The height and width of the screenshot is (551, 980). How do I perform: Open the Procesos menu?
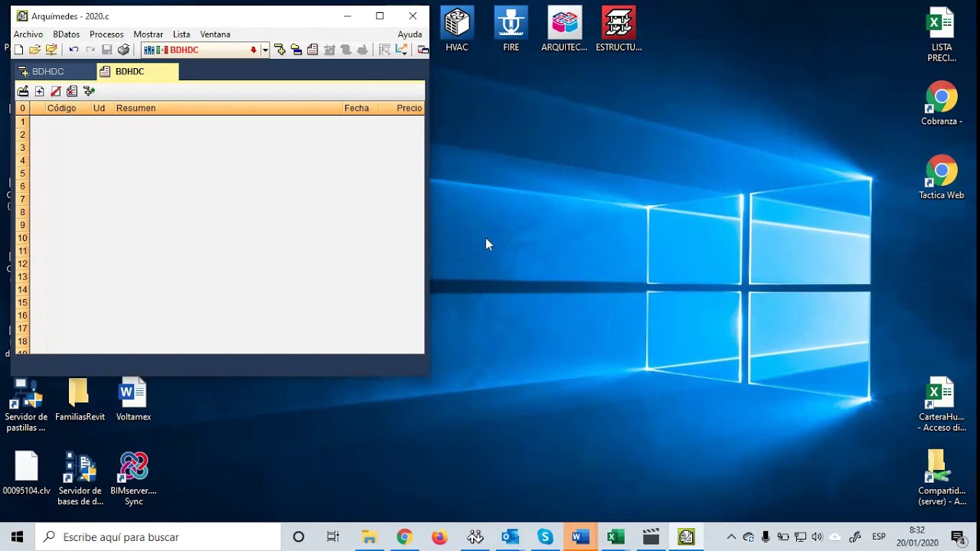[106, 34]
